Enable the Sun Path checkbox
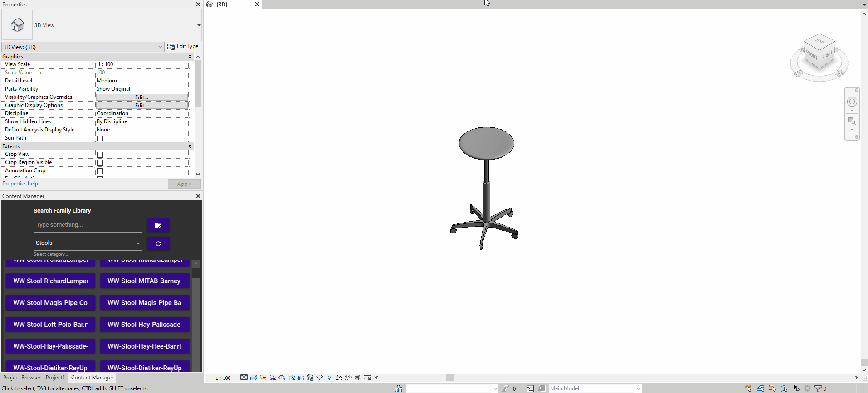The height and width of the screenshot is (393, 868). click(x=100, y=138)
